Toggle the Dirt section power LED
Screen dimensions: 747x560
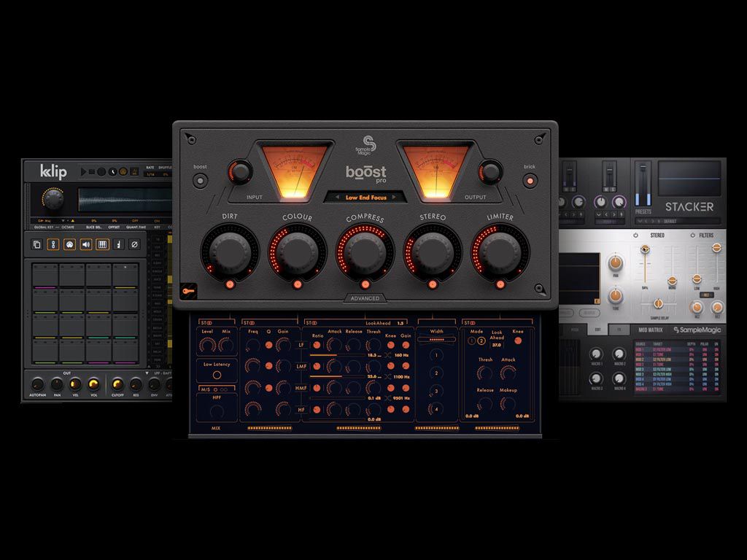coord(230,284)
